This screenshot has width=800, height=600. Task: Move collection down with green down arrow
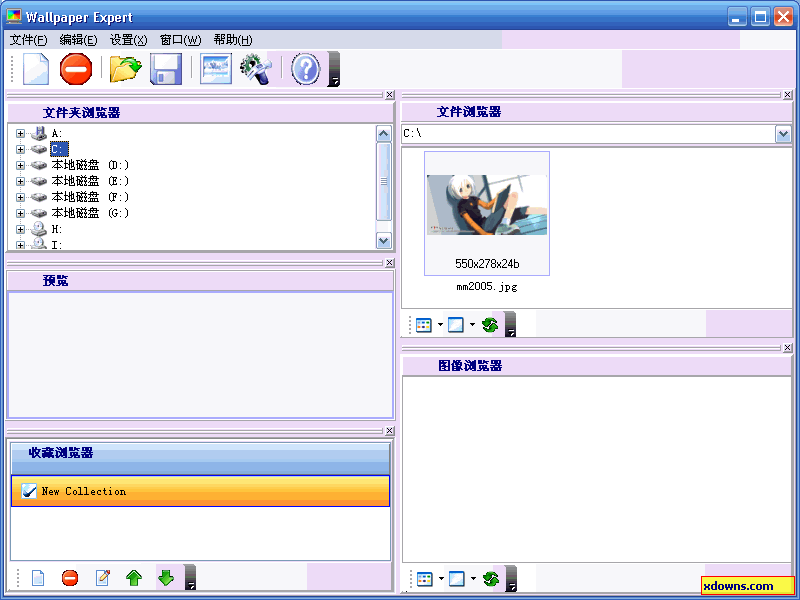(x=166, y=578)
